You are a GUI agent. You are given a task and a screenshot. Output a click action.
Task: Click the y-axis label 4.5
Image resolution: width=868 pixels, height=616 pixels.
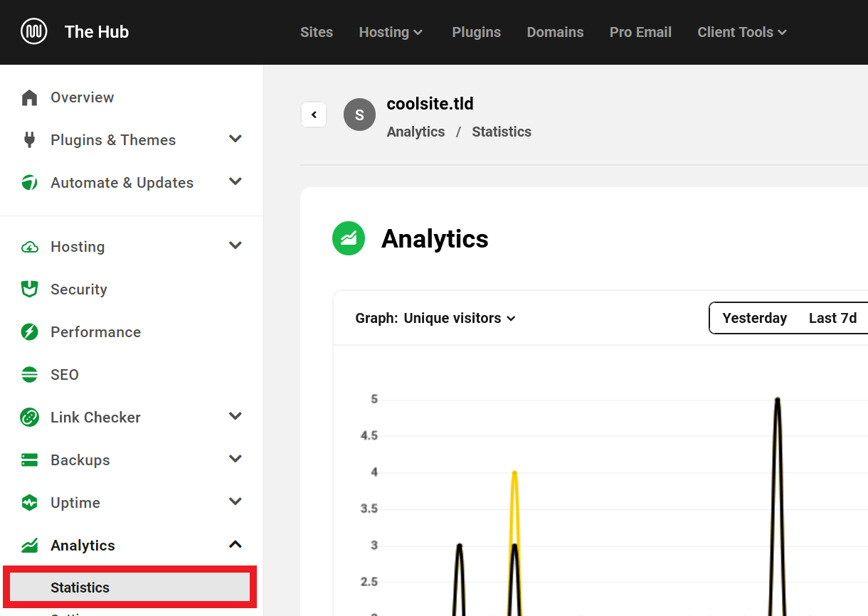click(369, 436)
